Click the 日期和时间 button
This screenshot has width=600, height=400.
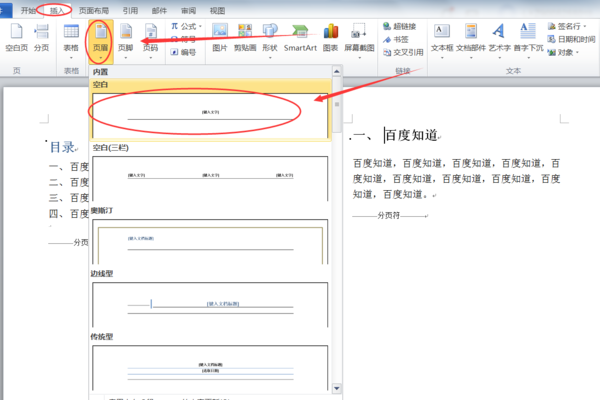(x=571, y=39)
